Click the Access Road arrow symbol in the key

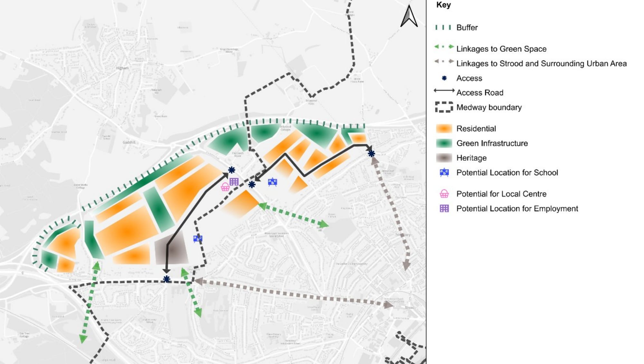pyautogui.click(x=444, y=91)
